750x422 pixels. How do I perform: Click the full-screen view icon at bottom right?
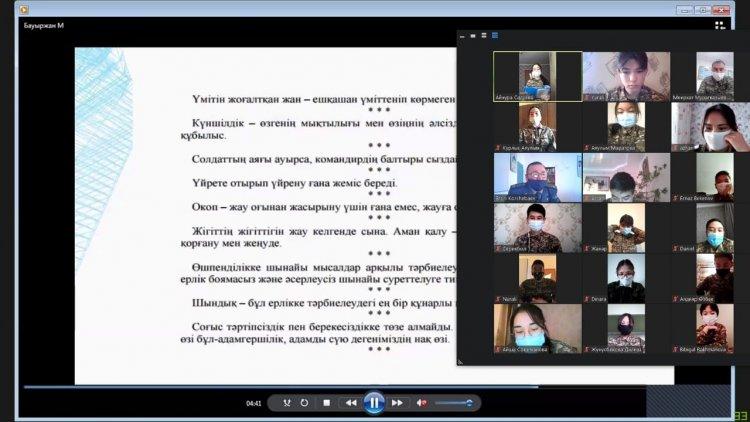click(x=739, y=415)
